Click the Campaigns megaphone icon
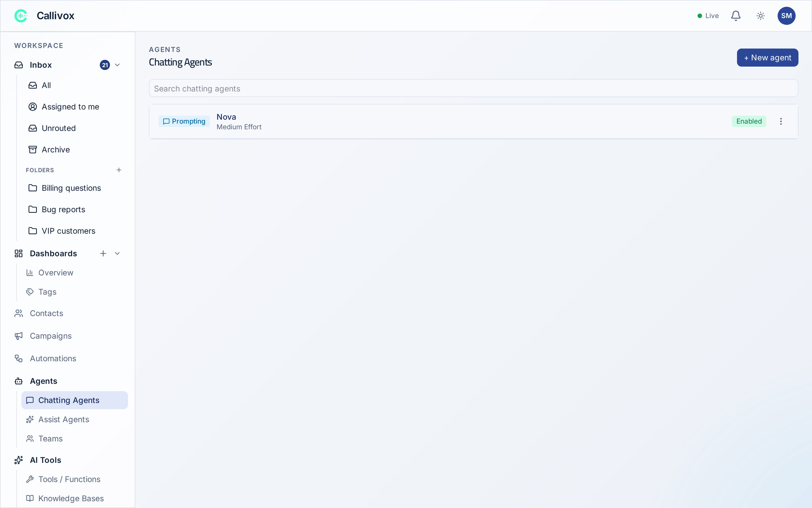 pyautogui.click(x=19, y=336)
